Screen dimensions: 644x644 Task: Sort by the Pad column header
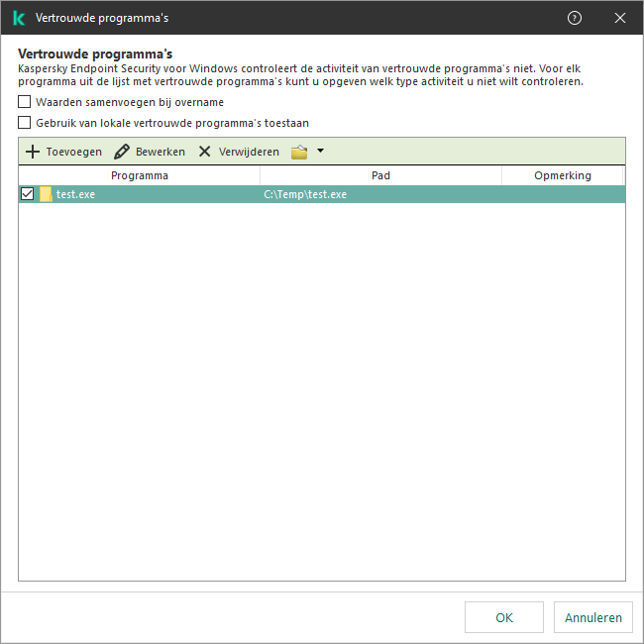(380, 175)
